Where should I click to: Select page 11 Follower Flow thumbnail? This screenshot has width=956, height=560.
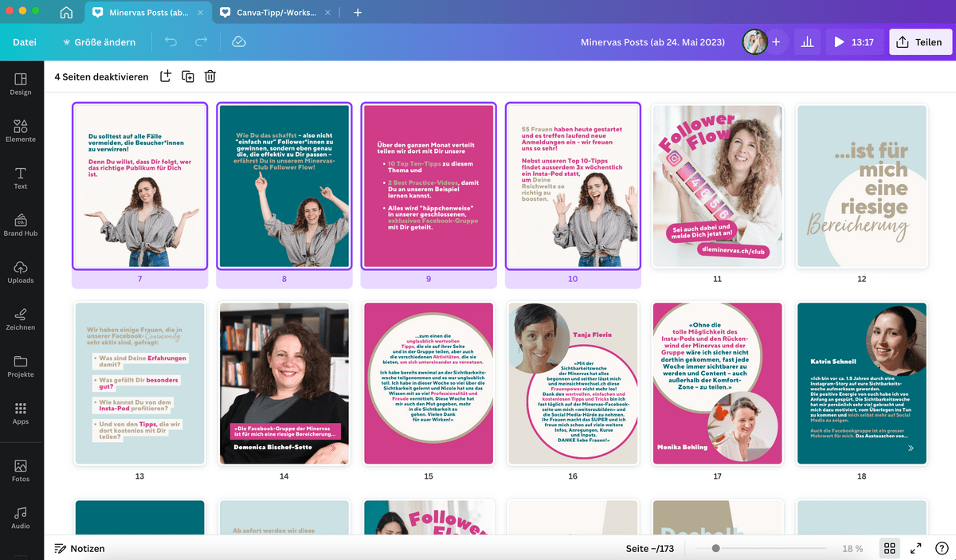click(x=718, y=186)
